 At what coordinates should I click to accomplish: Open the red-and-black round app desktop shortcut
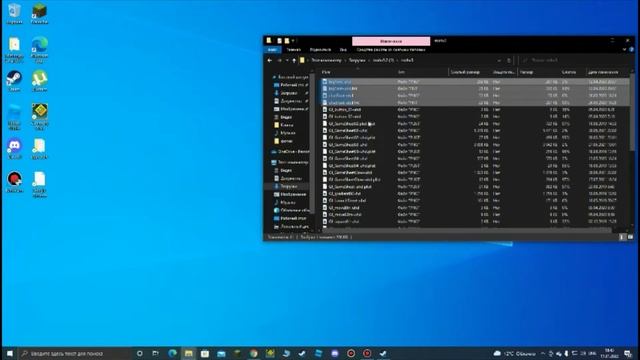15,182
